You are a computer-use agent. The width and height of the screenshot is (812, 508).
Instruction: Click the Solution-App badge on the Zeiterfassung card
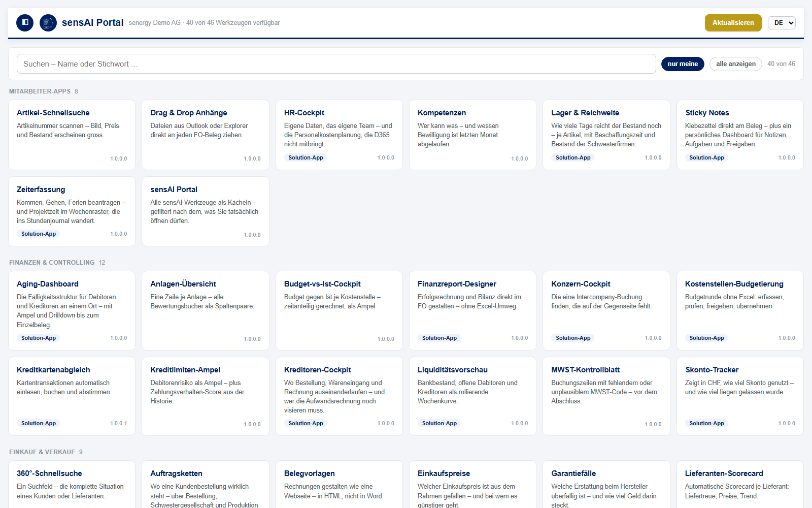(x=39, y=234)
